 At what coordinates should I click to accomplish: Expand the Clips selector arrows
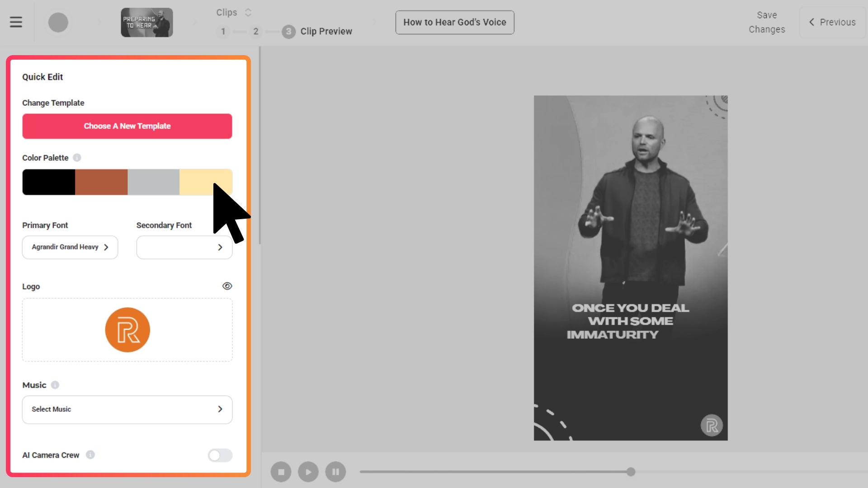point(248,13)
